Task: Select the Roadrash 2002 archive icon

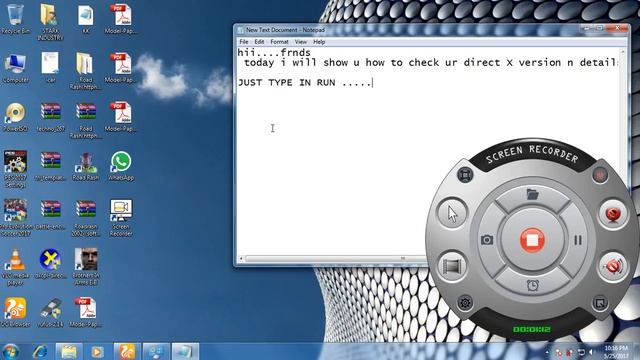Action: click(x=86, y=218)
